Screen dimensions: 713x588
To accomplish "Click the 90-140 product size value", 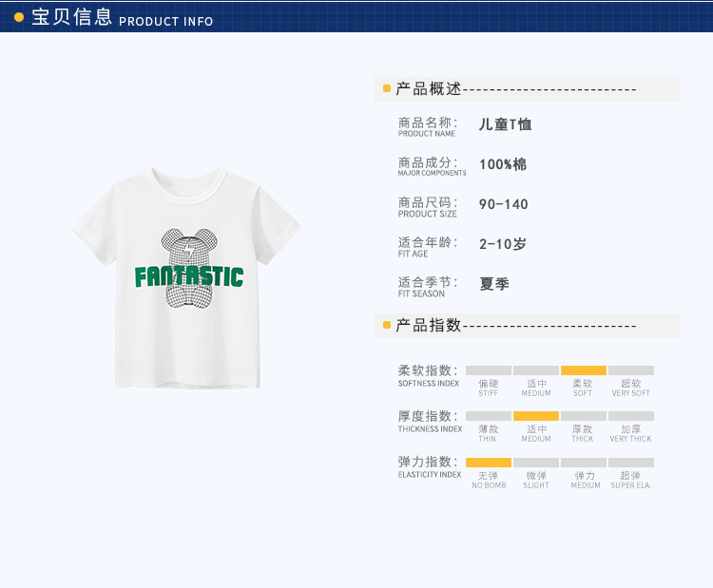I will pos(503,204).
